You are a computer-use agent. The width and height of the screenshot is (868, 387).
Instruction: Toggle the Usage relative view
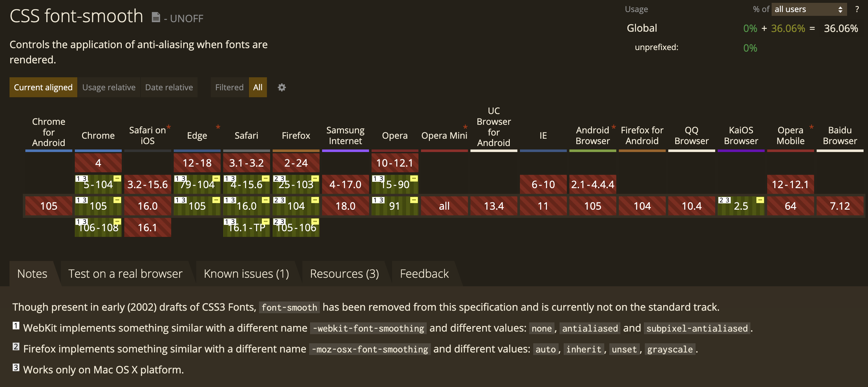108,87
